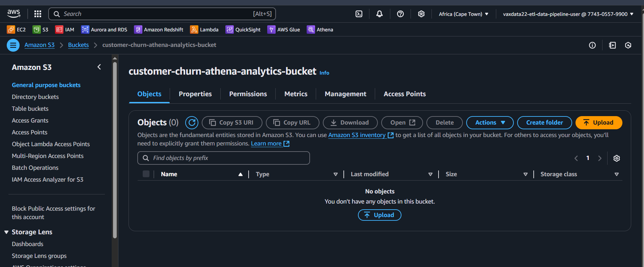Open IAM shortcut in favorites bar

tap(65, 30)
